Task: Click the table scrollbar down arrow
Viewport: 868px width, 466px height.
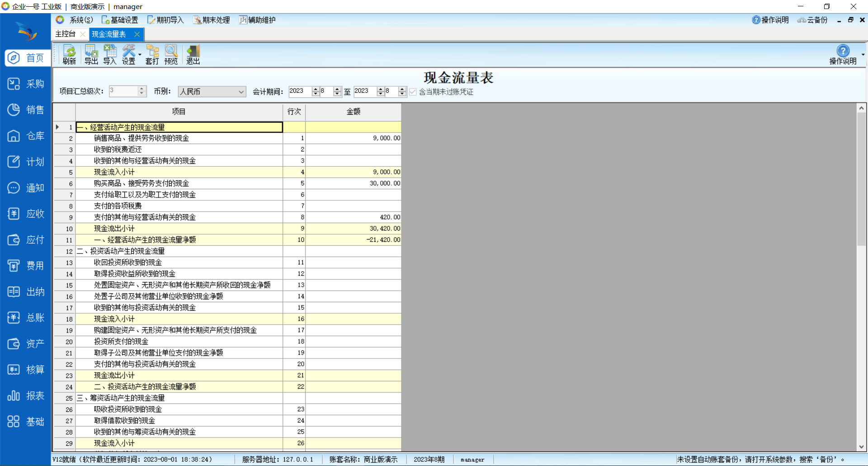Action: coord(861,447)
